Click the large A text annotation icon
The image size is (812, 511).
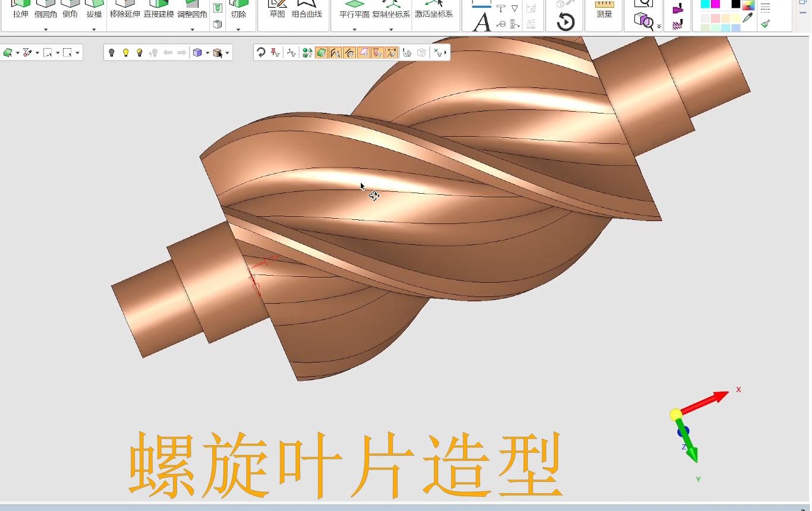click(x=481, y=23)
